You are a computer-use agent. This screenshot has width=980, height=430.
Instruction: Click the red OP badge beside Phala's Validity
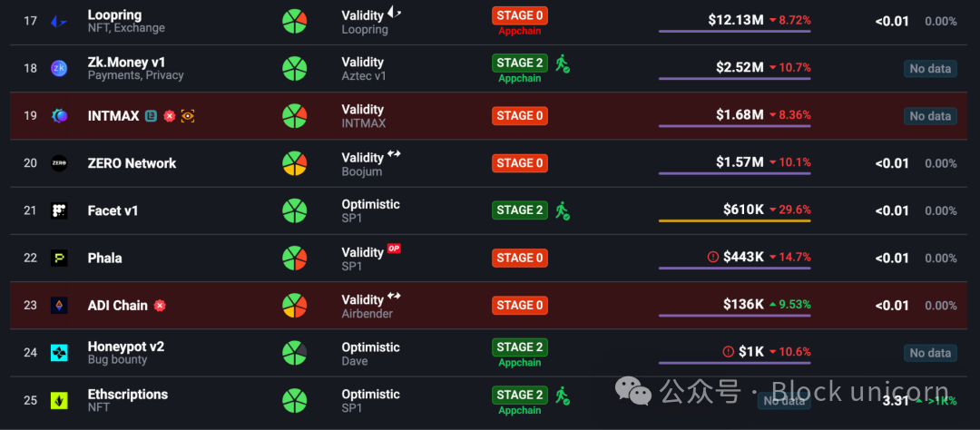[x=394, y=248]
